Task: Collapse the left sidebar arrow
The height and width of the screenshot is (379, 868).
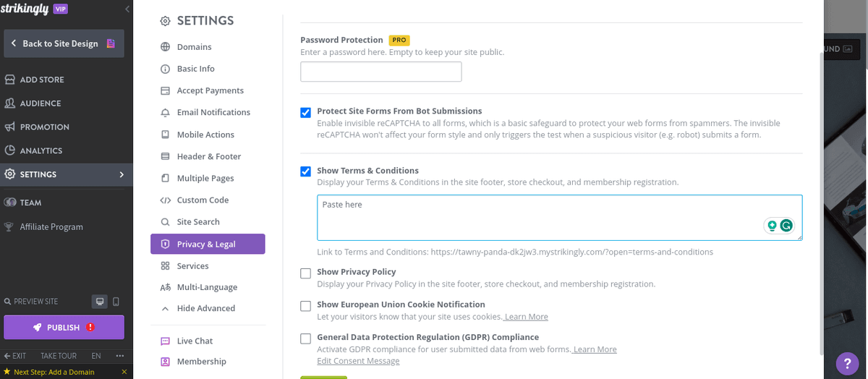Action: pyautogui.click(x=127, y=9)
